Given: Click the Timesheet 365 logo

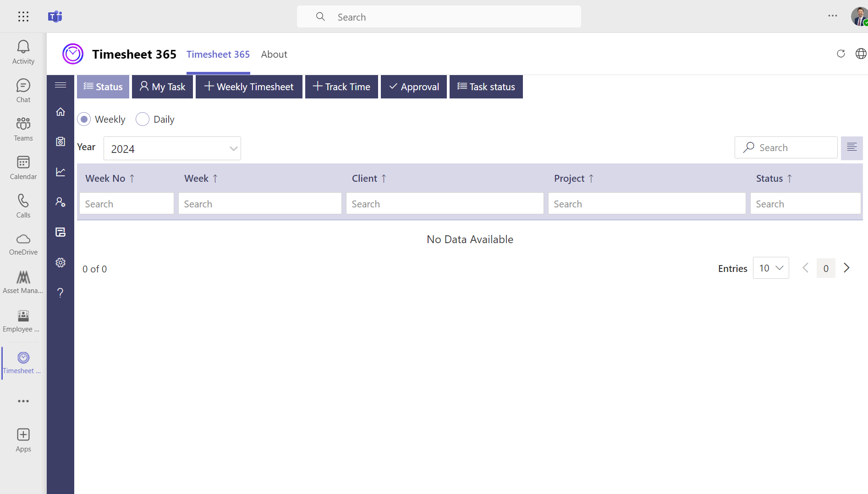Looking at the screenshot, I should tap(73, 54).
